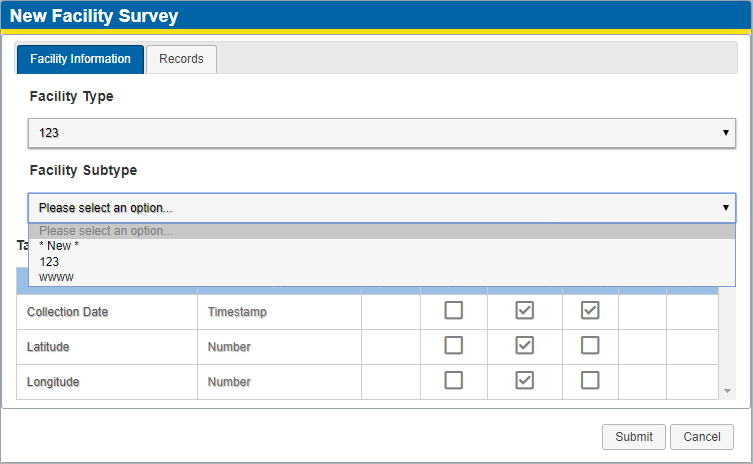Screen dimensions: 753x464
Task: Click the table scrollbar down arrow
Action: click(727, 391)
